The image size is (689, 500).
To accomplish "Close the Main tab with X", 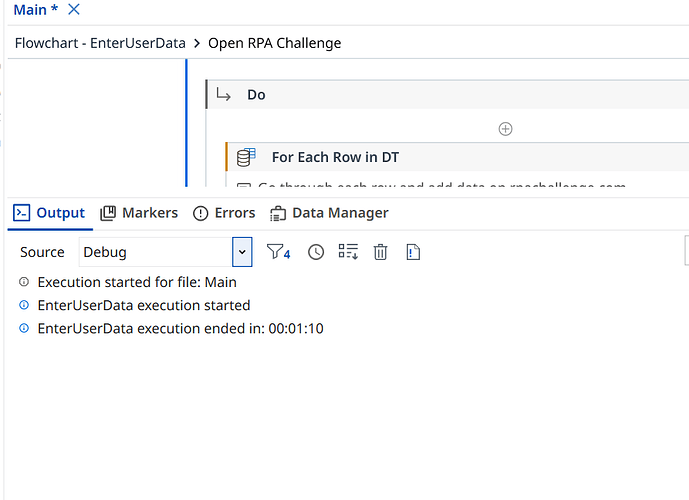I will 74,9.
